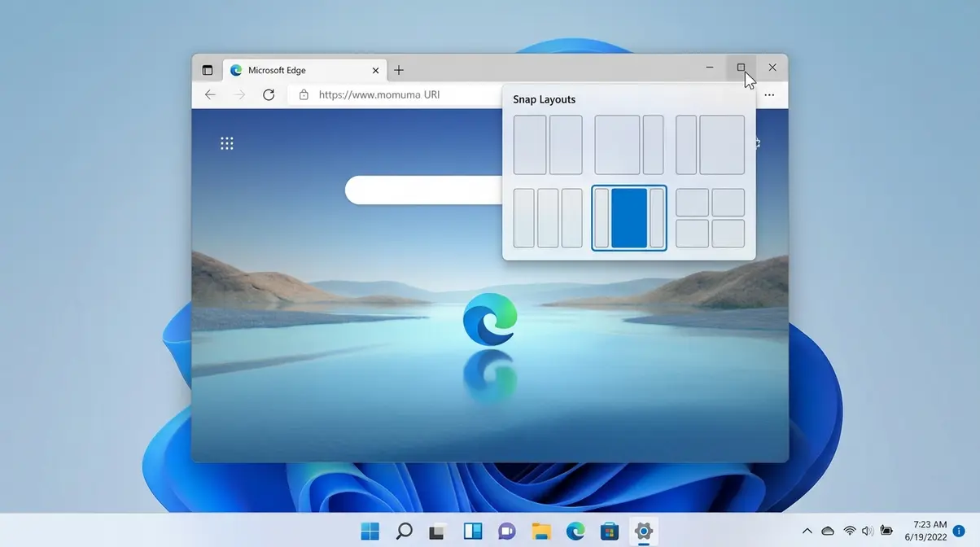Snap to top-left quadrant of grid layout
980x547 pixels.
coord(693,203)
